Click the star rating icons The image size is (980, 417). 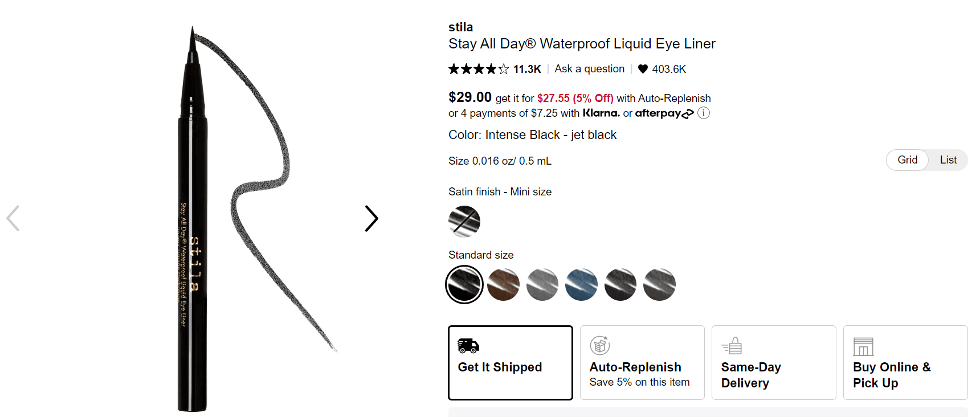pyautogui.click(x=479, y=69)
